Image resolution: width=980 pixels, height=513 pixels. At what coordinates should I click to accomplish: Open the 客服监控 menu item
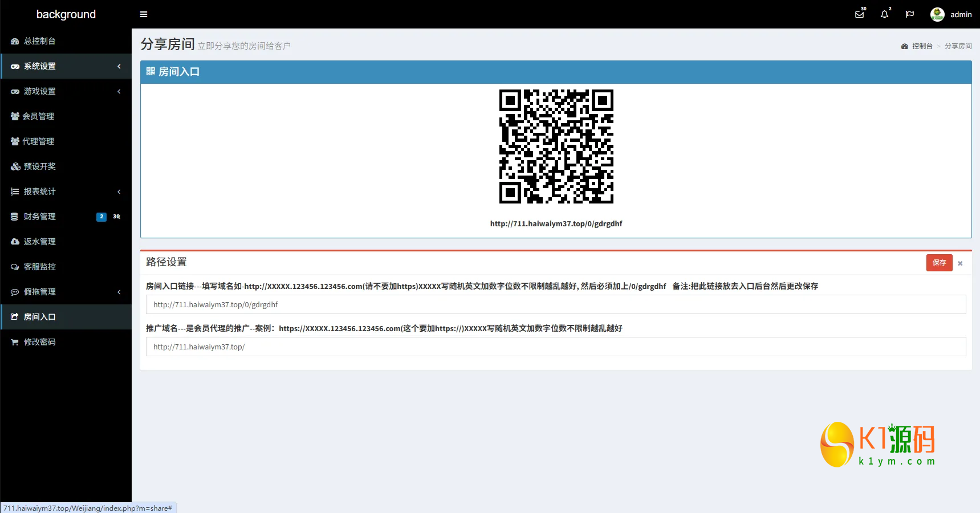(x=66, y=267)
